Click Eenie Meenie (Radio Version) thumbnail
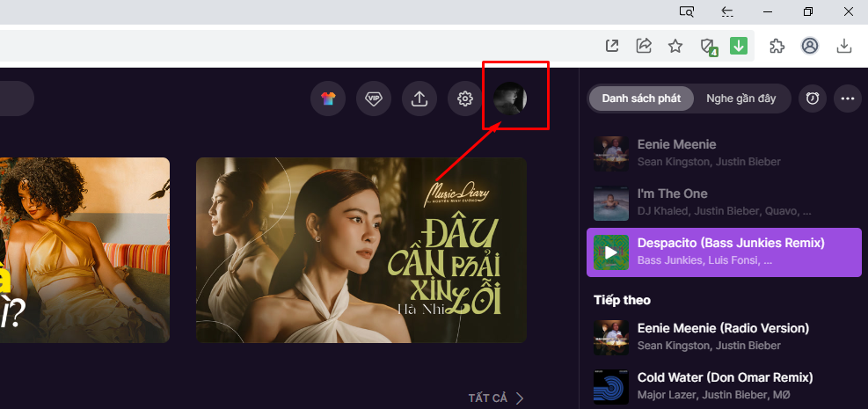The width and height of the screenshot is (868, 409). tap(611, 338)
